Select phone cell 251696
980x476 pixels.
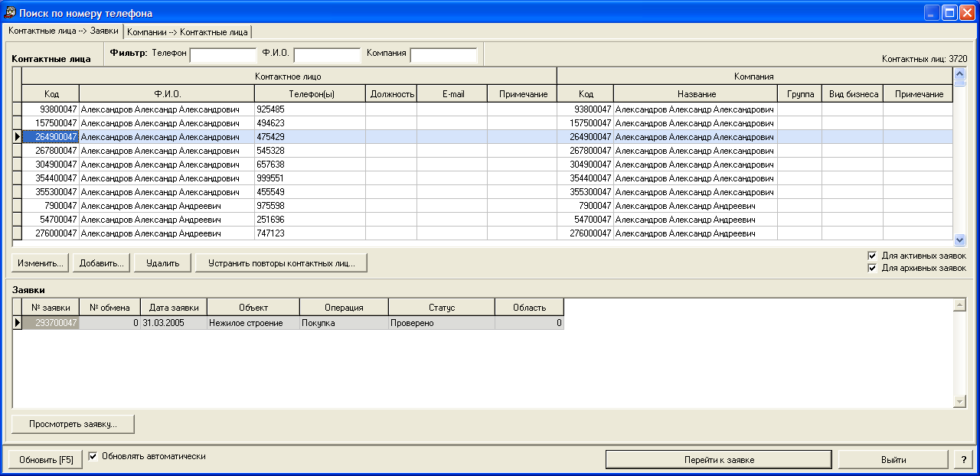pyautogui.click(x=310, y=220)
